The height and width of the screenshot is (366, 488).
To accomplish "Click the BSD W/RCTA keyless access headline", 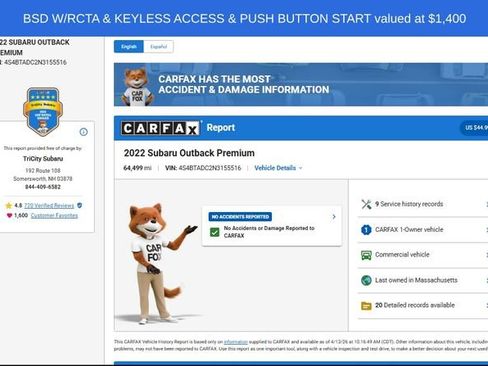I will (x=244, y=19).
